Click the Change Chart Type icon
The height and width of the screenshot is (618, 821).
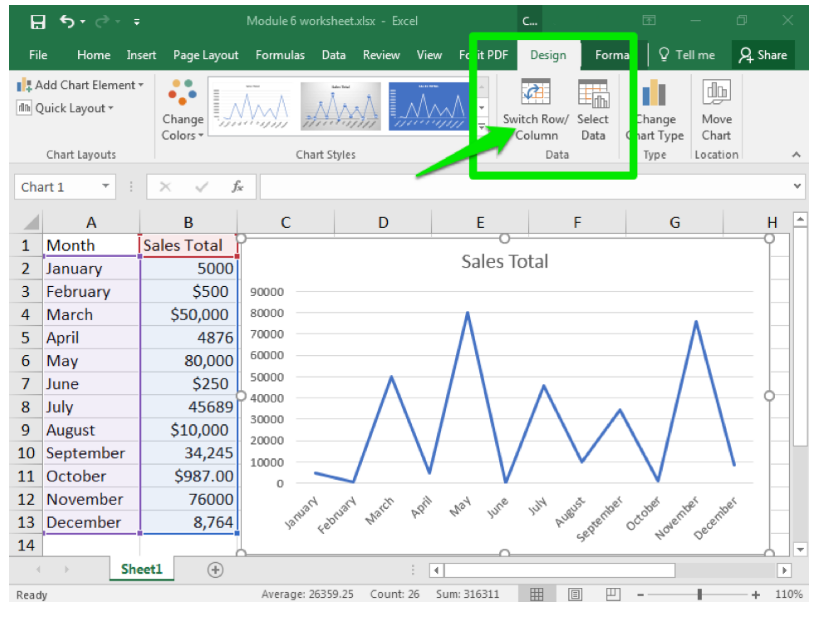point(655,95)
